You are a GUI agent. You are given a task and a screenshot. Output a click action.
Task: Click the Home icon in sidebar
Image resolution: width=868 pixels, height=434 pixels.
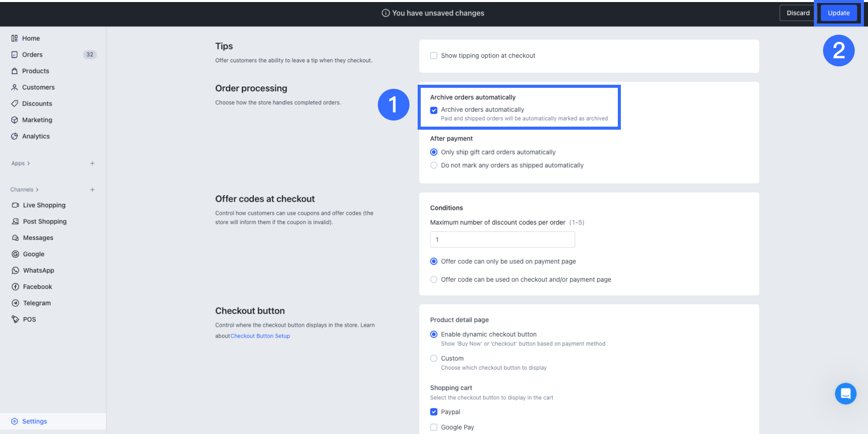(x=15, y=38)
